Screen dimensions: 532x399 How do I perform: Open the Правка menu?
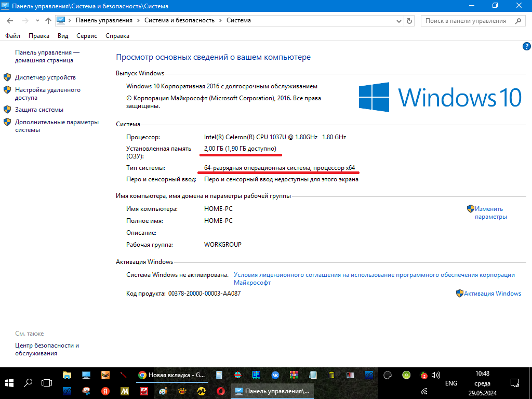tap(38, 36)
